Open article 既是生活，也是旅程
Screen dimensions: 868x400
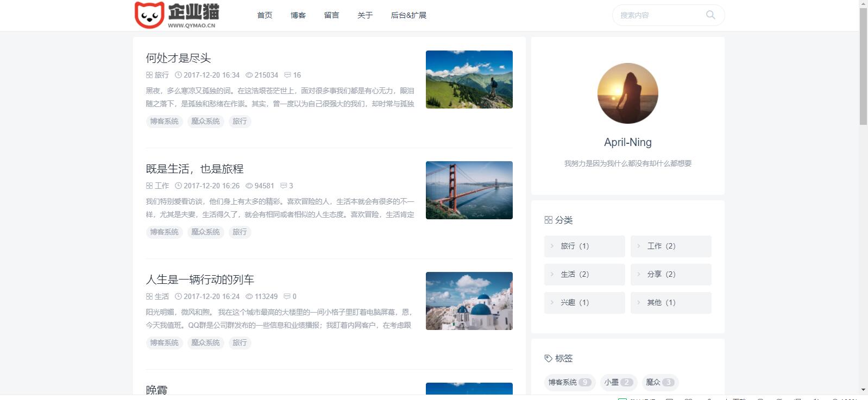(x=194, y=169)
